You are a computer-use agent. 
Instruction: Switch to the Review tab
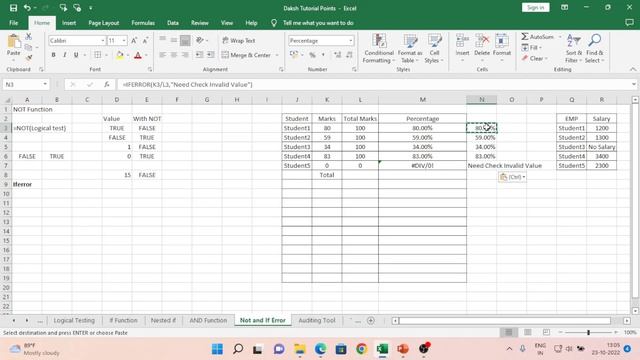(x=200, y=23)
